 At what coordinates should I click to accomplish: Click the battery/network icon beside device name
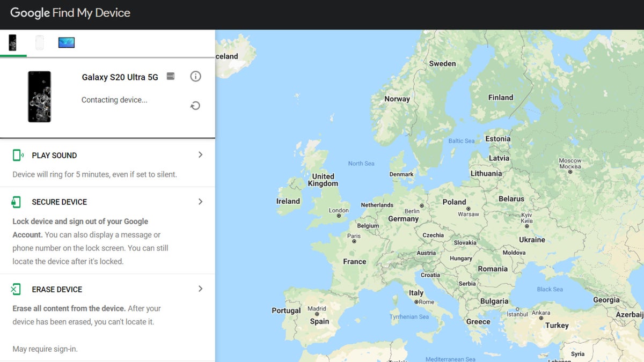click(171, 76)
